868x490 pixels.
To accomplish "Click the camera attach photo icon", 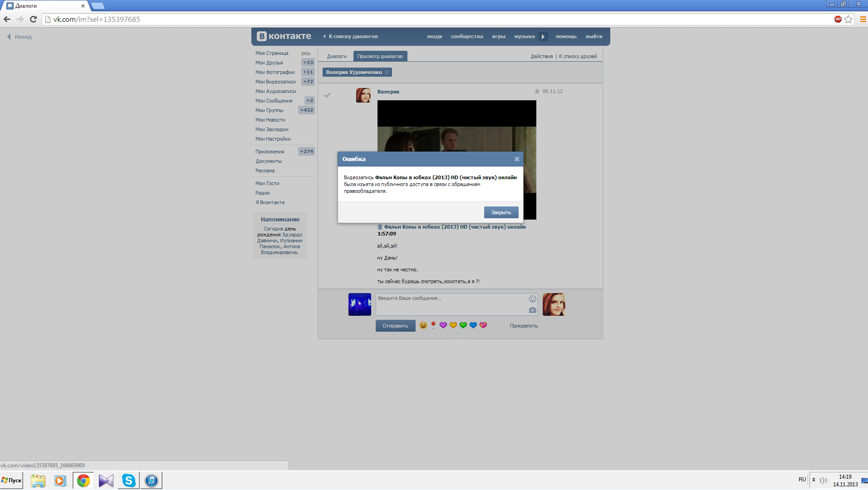I will pyautogui.click(x=533, y=310).
